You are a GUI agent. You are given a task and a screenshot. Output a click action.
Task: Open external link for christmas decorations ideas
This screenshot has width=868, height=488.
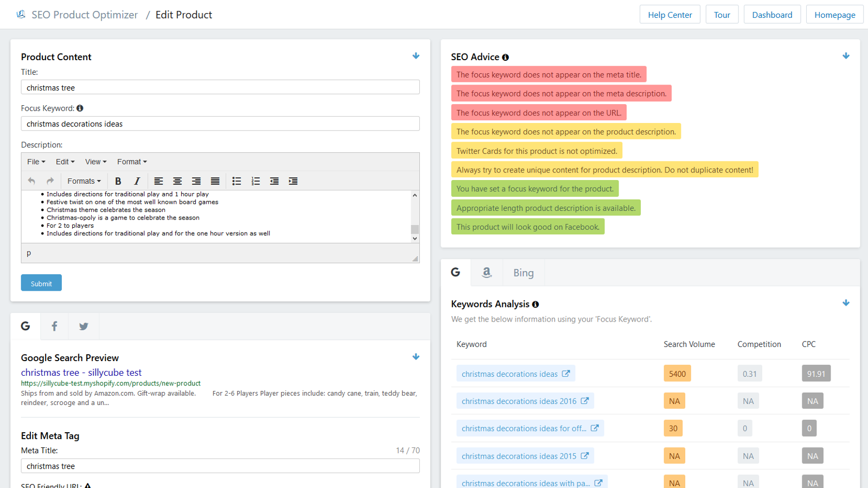click(x=566, y=374)
